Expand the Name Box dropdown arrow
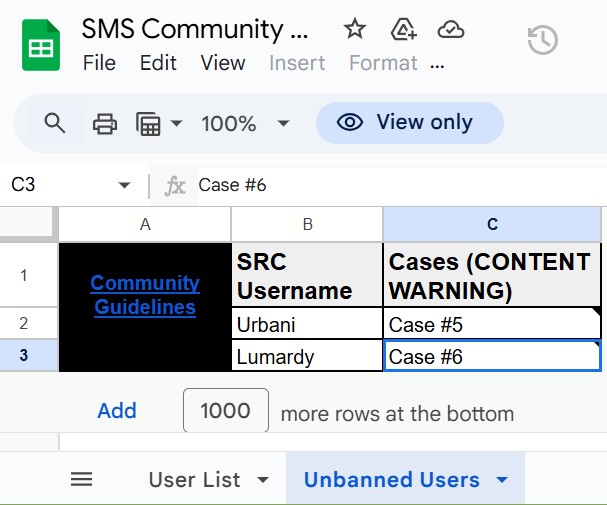The height and width of the screenshot is (505, 607). click(x=124, y=185)
